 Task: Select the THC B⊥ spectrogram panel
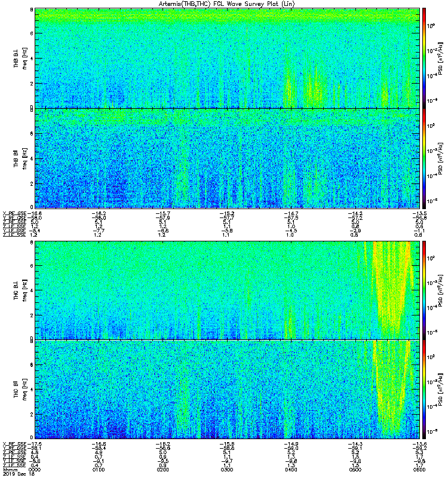pyautogui.click(x=227, y=290)
